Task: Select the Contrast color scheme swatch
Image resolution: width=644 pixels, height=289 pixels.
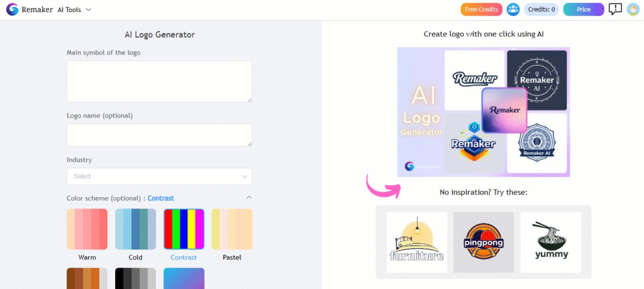Action: coord(184,229)
